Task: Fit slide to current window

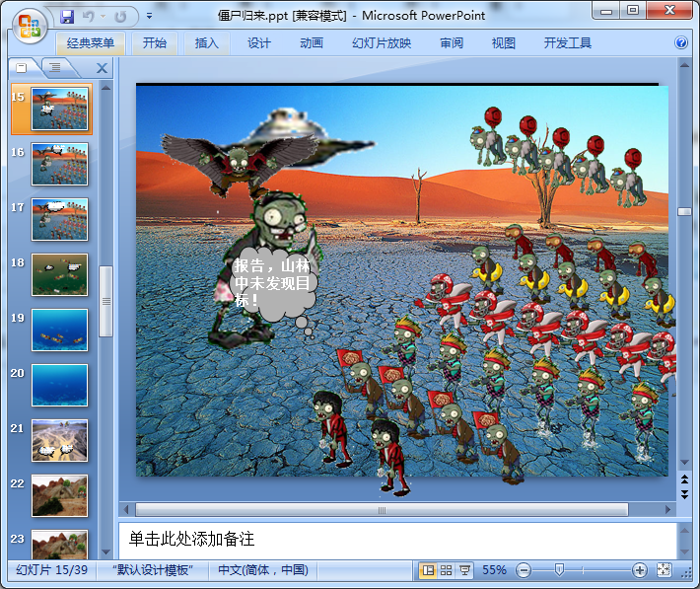Action: (664, 570)
